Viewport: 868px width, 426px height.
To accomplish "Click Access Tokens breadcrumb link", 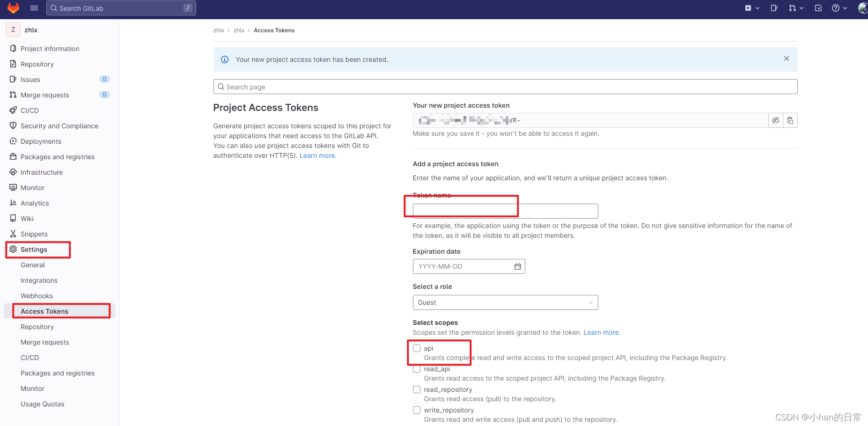I will 274,30.
